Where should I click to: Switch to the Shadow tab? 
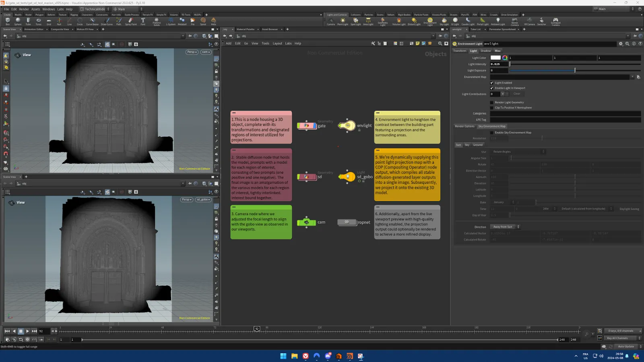(486, 51)
